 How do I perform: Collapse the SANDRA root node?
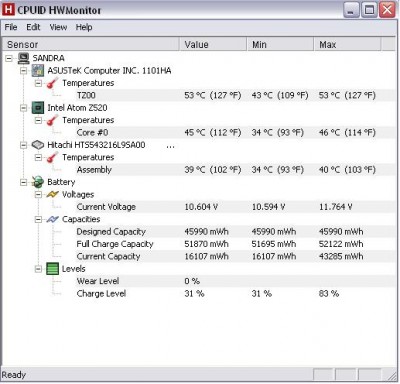point(9,59)
